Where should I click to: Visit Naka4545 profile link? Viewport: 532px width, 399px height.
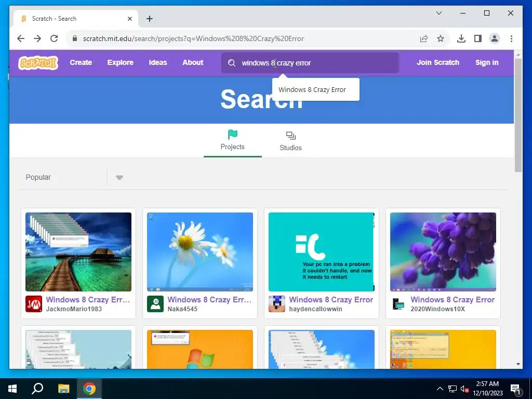coord(182,309)
